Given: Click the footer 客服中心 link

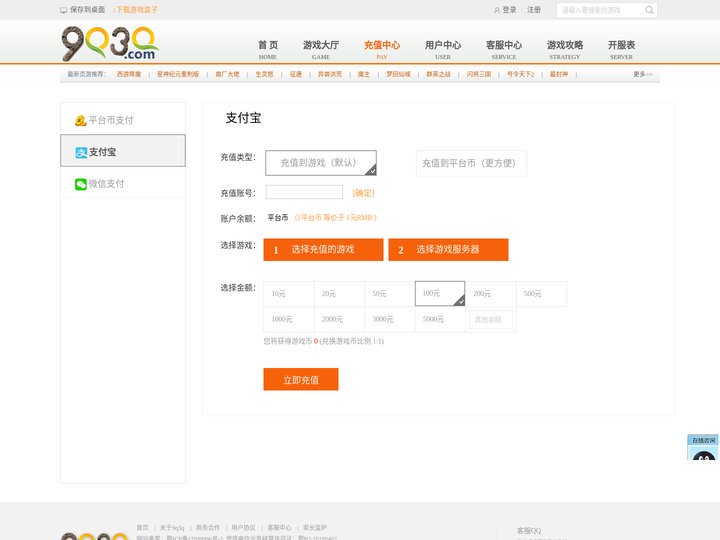Looking at the screenshot, I should 279,528.
